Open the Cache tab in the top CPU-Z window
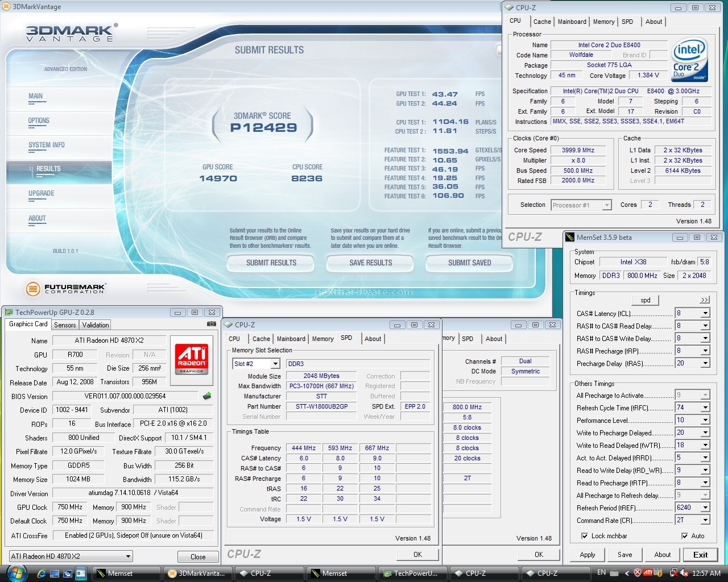This screenshot has height=582, width=728. [x=542, y=22]
